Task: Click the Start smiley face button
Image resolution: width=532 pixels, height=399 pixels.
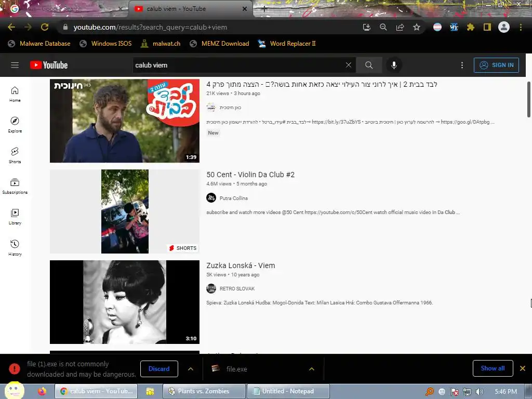Action: pyautogui.click(x=14, y=390)
